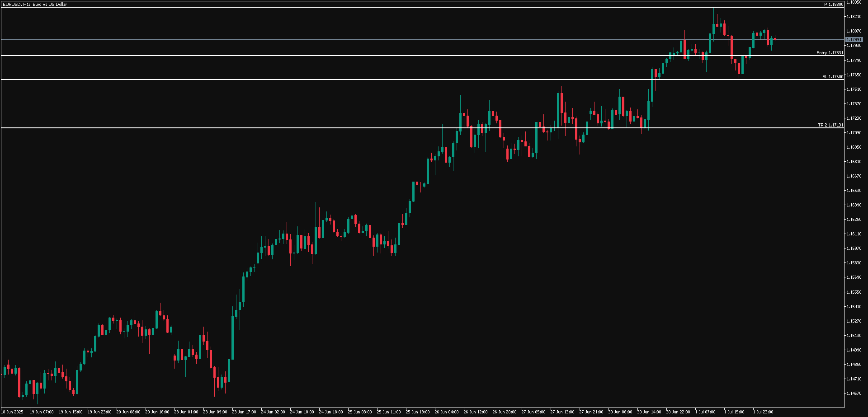
Task: Click the 1.15690 price scale label
Action: pos(854,277)
